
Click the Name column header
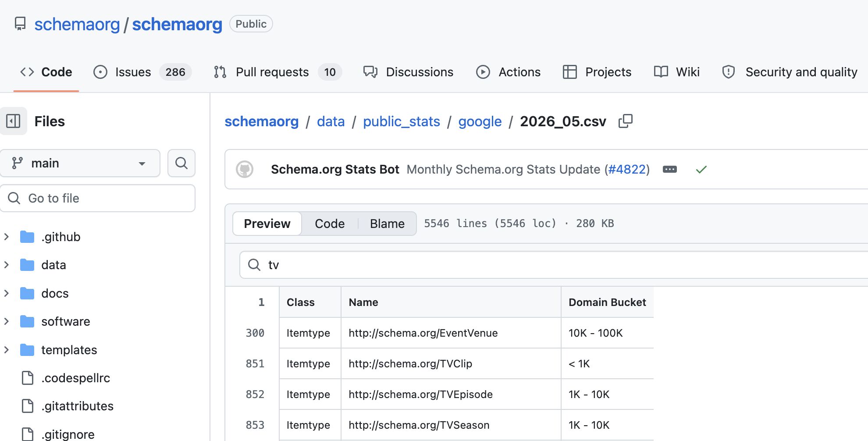(x=451, y=302)
